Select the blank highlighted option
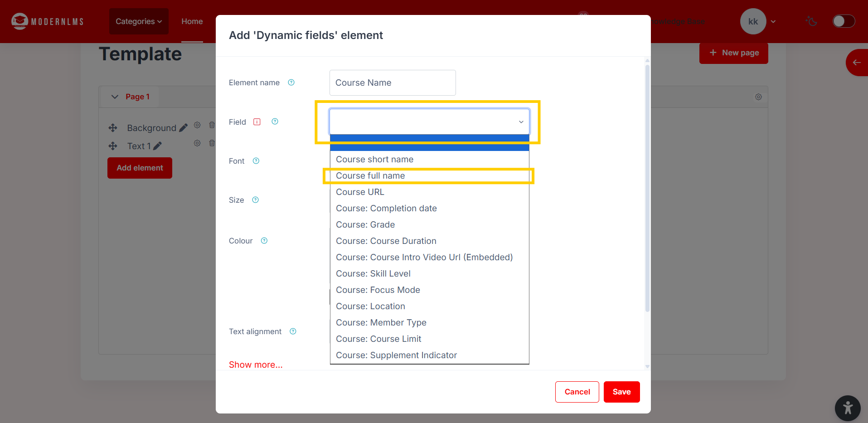The height and width of the screenshot is (423, 868). click(429, 143)
